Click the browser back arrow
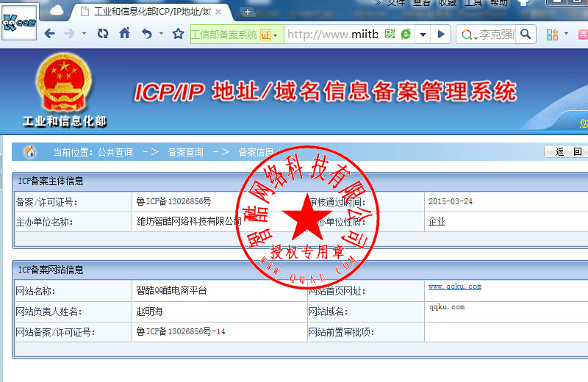 49,34
